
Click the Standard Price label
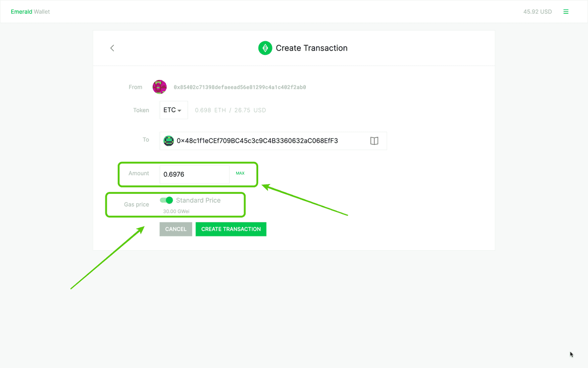[198, 200]
